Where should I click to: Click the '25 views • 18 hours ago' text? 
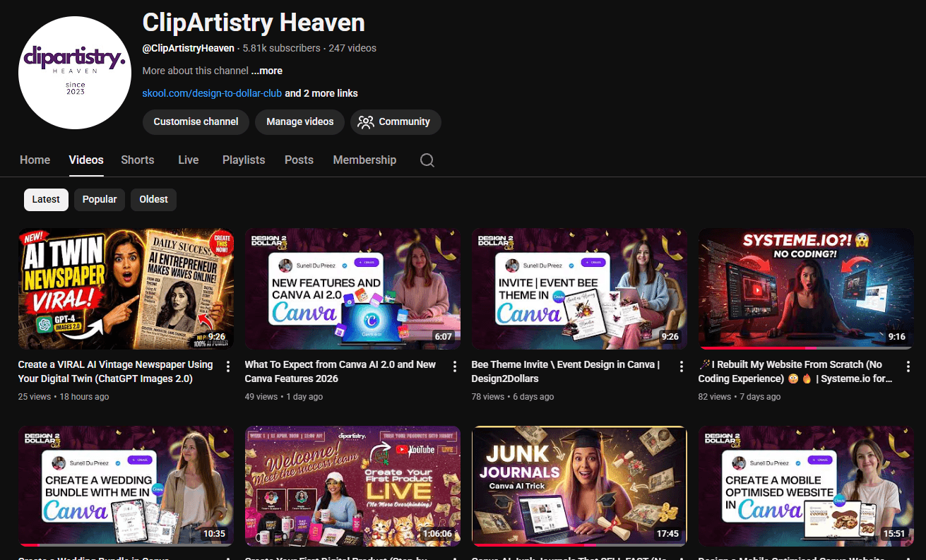pos(64,397)
